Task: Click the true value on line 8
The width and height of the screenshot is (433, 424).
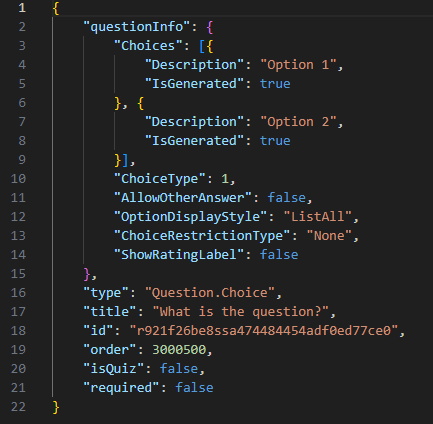Action: [275, 141]
